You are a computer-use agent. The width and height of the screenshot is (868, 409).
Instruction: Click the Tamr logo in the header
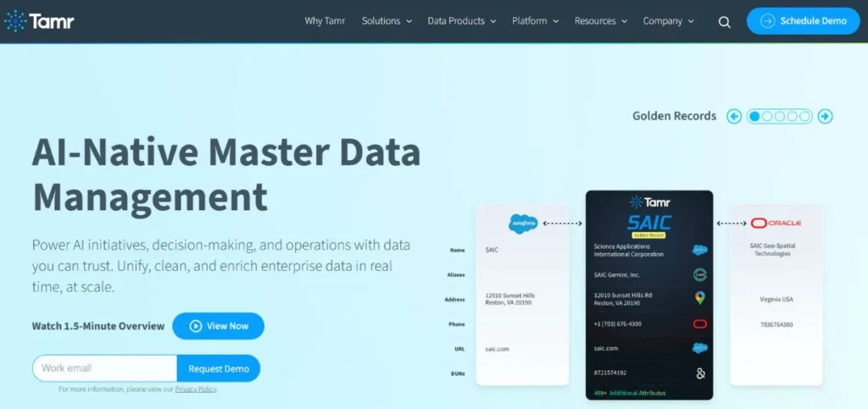pos(40,21)
